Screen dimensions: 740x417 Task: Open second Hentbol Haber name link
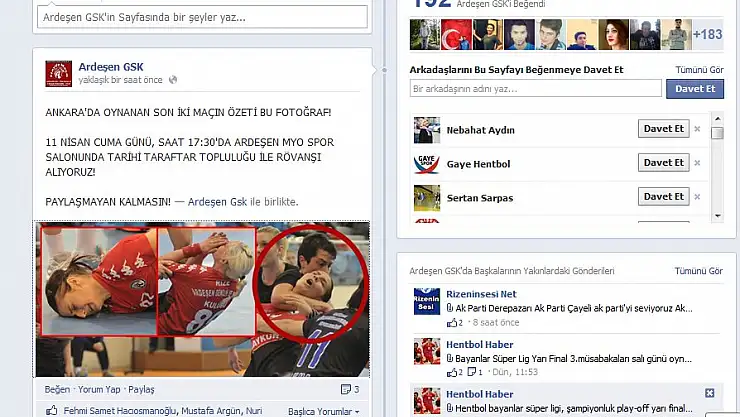479,394
